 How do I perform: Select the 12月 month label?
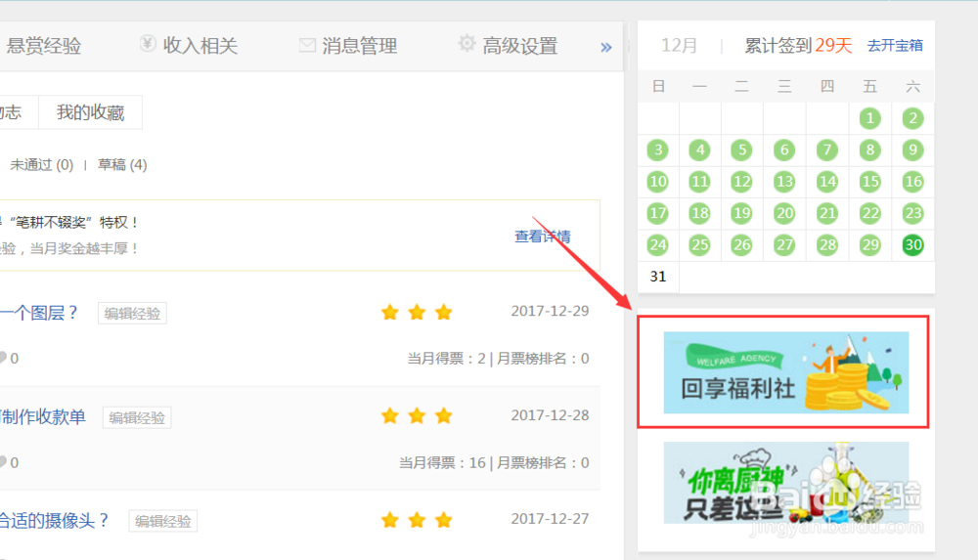point(680,46)
